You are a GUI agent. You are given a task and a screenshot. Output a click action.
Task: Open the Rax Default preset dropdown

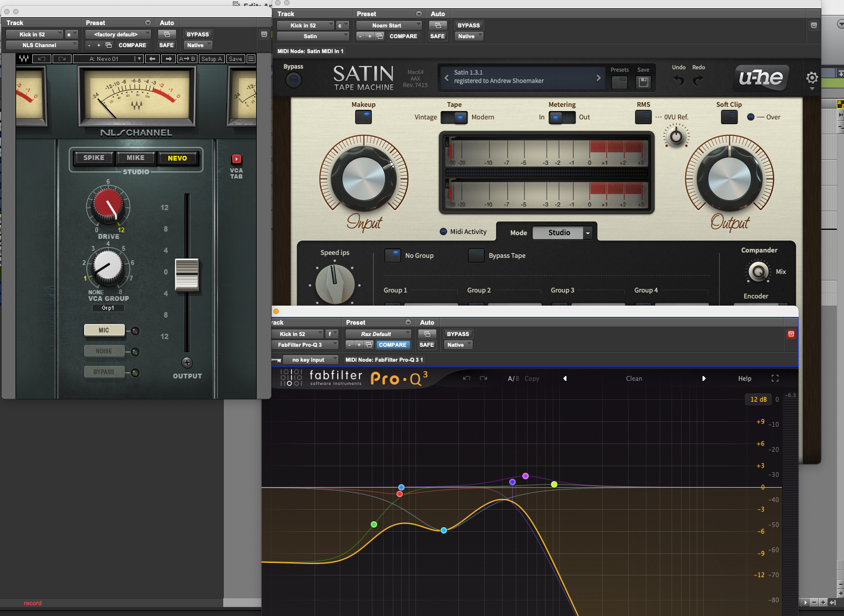[x=378, y=334]
